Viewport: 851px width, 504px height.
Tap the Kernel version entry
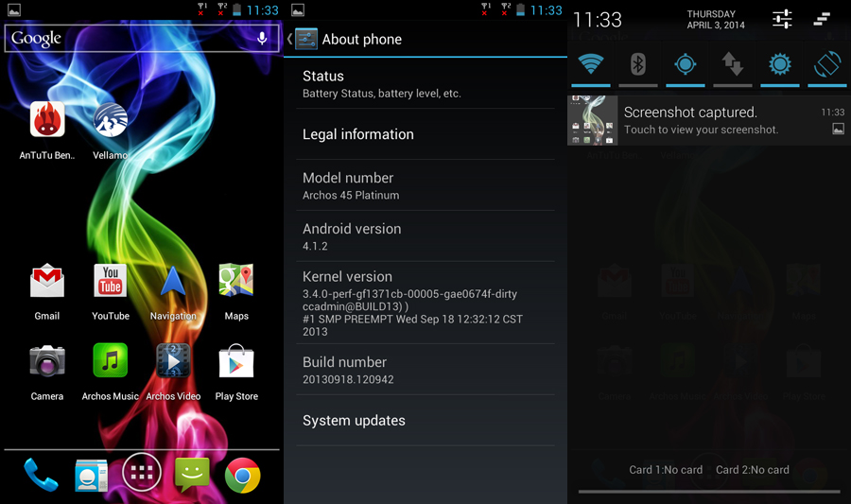[425, 303]
